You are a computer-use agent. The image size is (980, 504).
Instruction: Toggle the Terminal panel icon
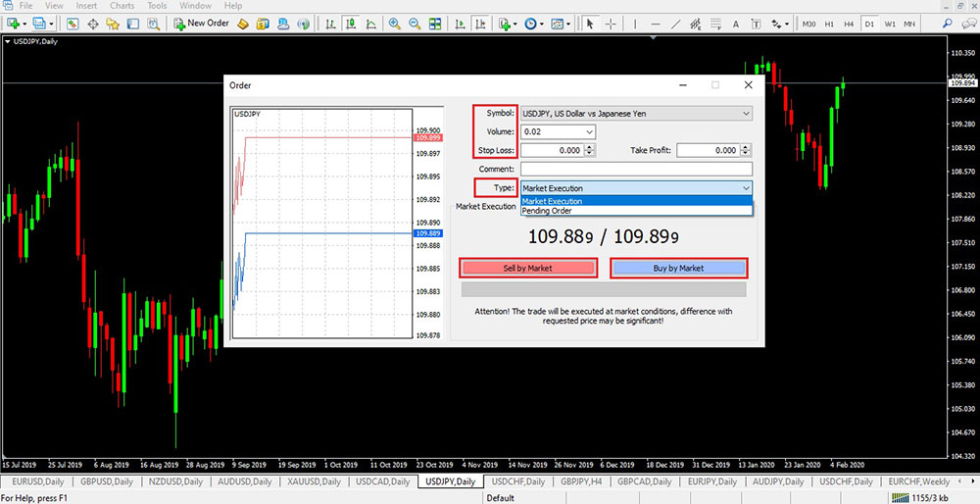[132, 24]
